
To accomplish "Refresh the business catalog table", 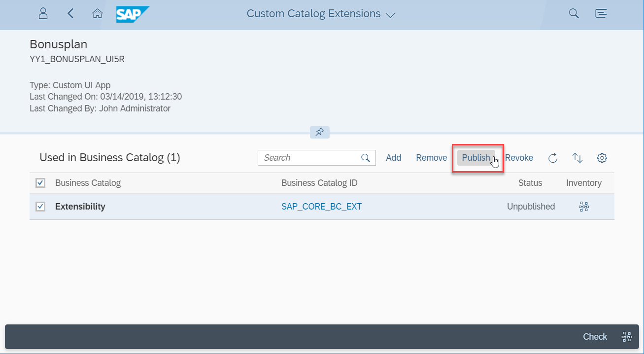I will point(553,158).
